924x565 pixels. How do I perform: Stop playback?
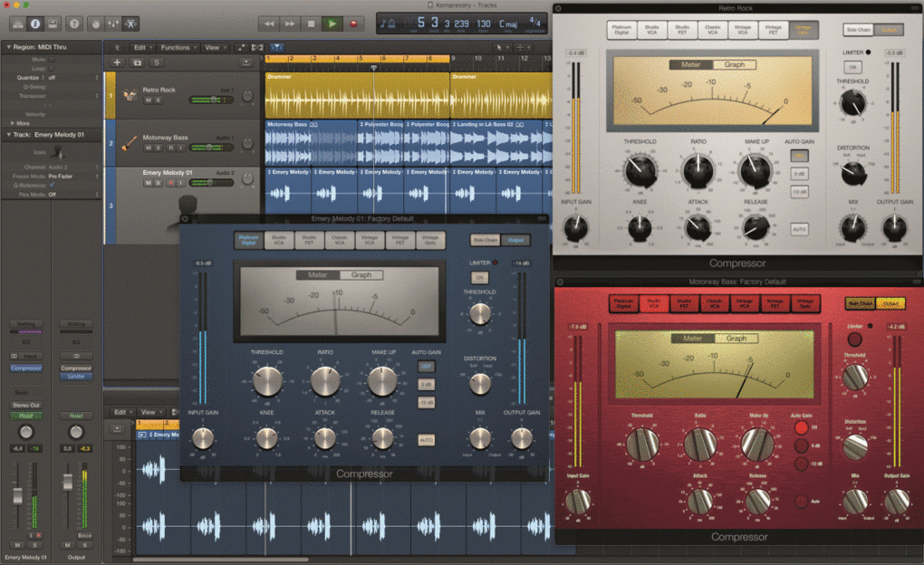click(311, 24)
